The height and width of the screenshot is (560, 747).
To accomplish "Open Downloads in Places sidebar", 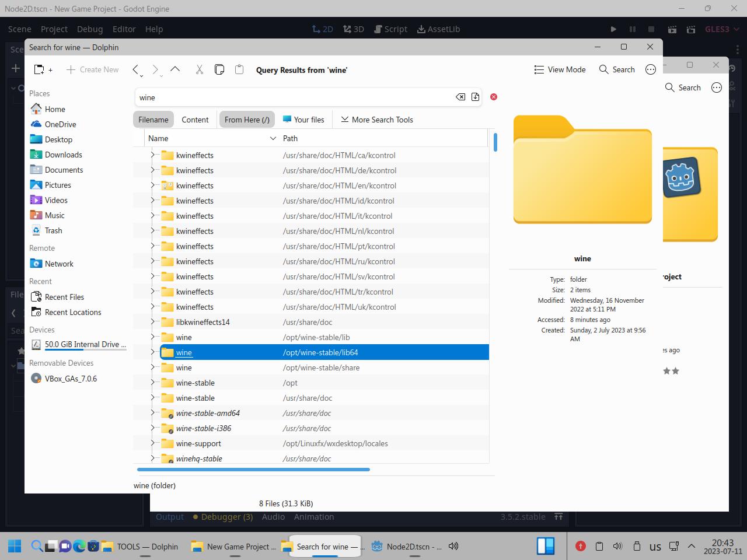I will pos(63,155).
